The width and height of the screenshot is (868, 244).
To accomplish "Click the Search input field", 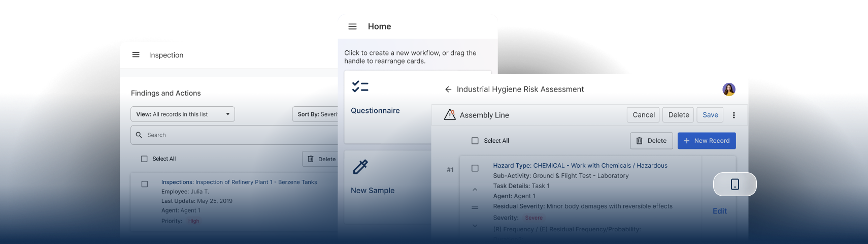I will [239, 135].
